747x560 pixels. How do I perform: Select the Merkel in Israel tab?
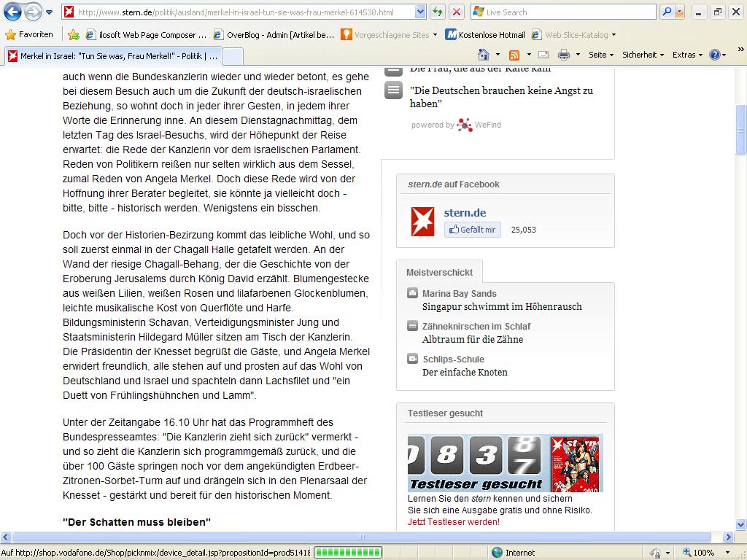click(x=113, y=56)
